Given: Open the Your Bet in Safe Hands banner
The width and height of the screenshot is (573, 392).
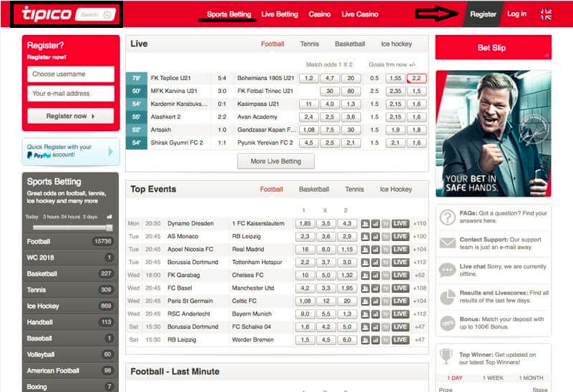Looking at the screenshot, I should pyautogui.click(x=493, y=134).
